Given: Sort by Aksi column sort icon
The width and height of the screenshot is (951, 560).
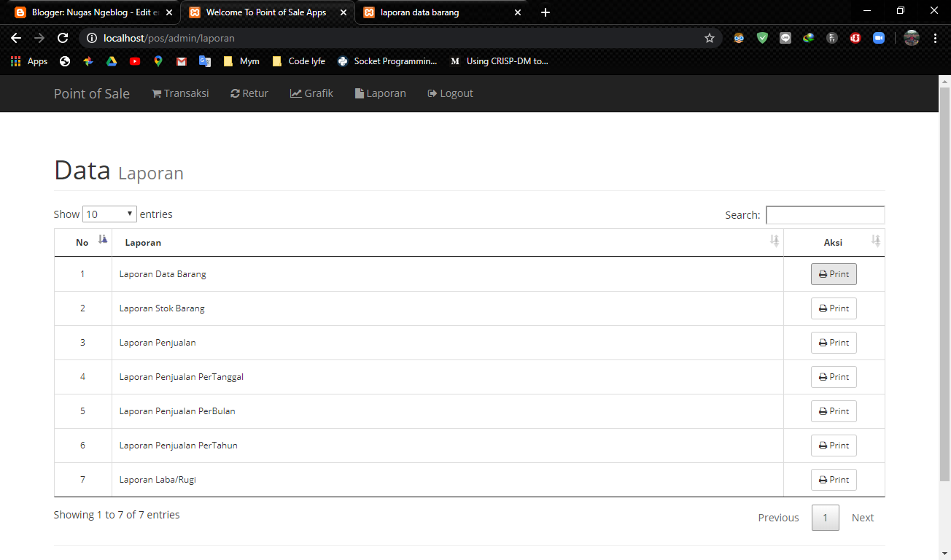Looking at the screenshot, I should click(x=876, y=241).
